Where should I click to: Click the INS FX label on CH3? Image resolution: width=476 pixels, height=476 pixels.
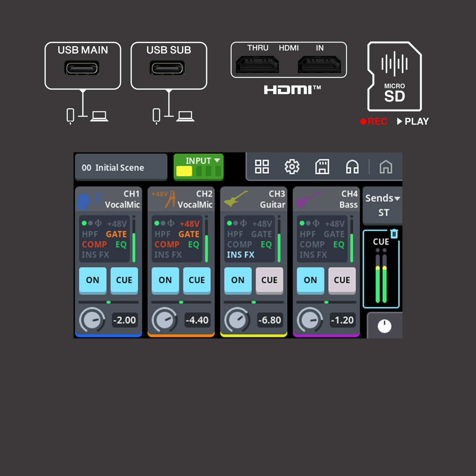click(x=241, y=255)
